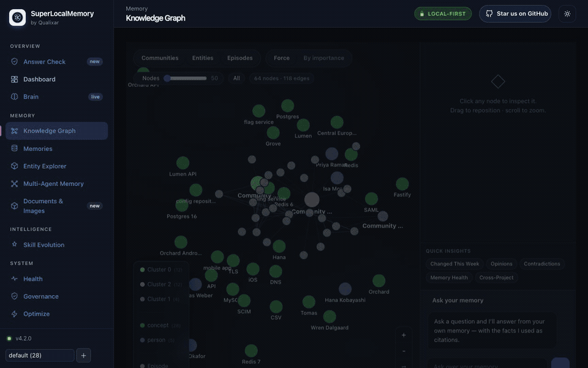Click the LOCAL-FIRST status badge
The height and width of the screenshot is (368, 588).
pos(443,14)
